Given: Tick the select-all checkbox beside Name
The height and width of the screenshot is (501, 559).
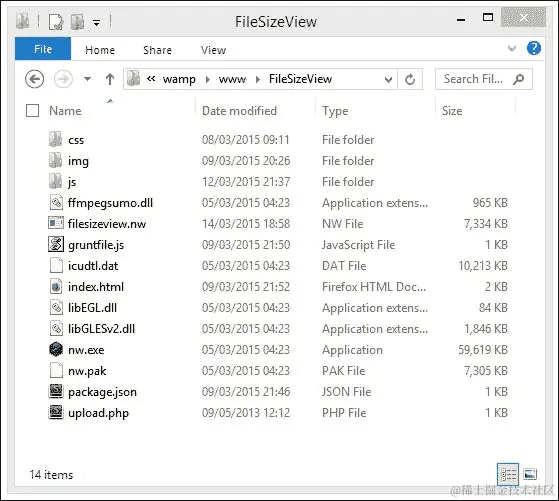Looking at the screenshot, I should 32,111.
